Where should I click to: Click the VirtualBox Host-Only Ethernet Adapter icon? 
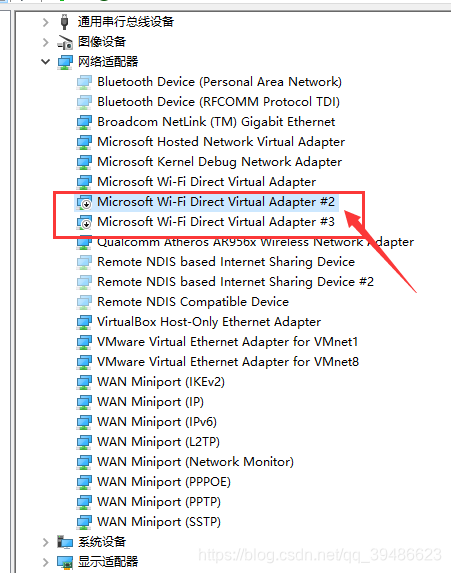point(84,322)
